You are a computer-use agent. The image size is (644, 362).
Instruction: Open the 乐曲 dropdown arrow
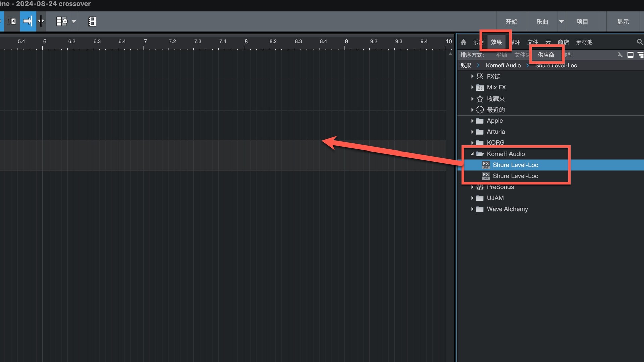[561, 21]
